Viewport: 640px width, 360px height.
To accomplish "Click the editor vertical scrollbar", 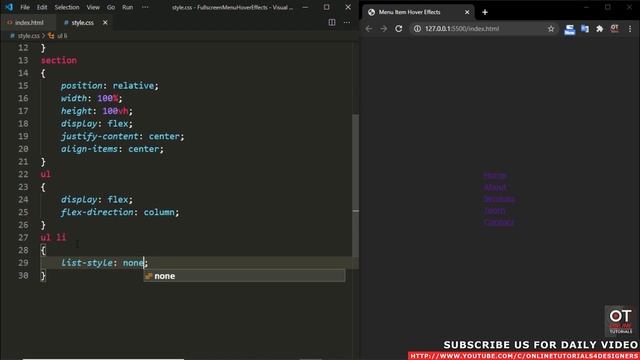I will pos(356,186).
